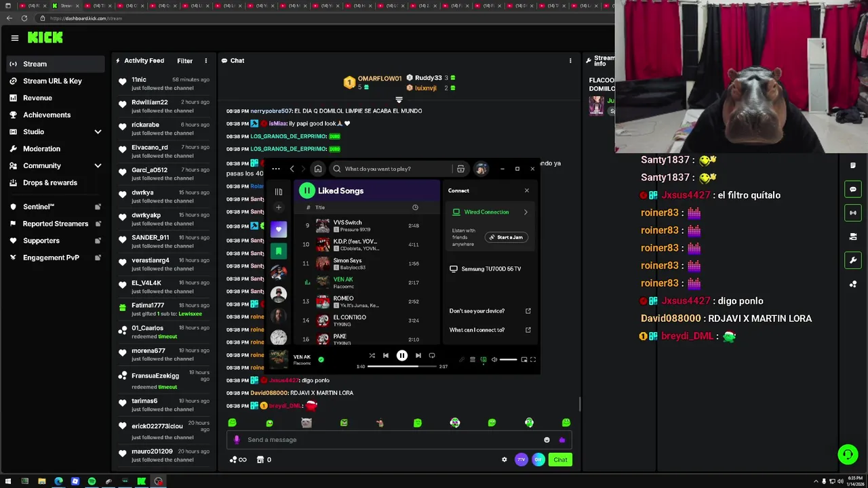Open the green support headset button
This screenshot has height=488, width=868.
(848, 454)
